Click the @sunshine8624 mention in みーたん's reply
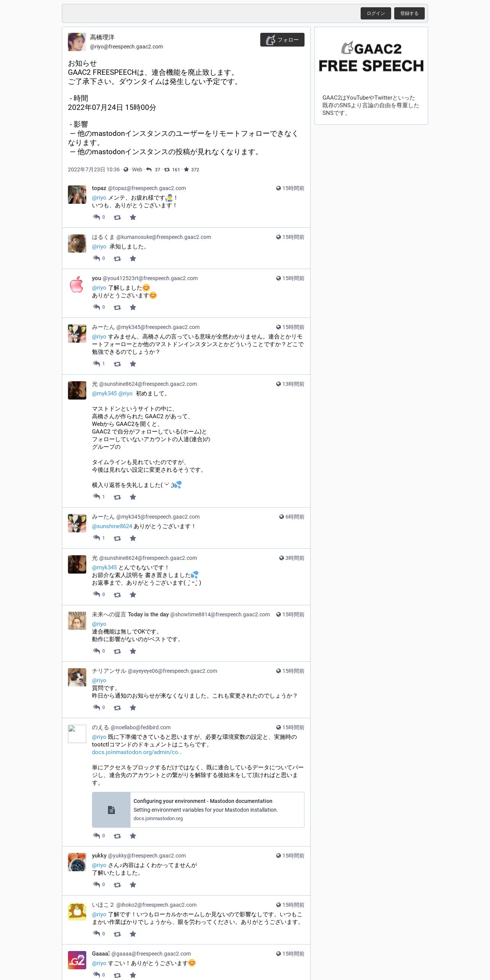490x980 pixels. click(x=112, y=526)
